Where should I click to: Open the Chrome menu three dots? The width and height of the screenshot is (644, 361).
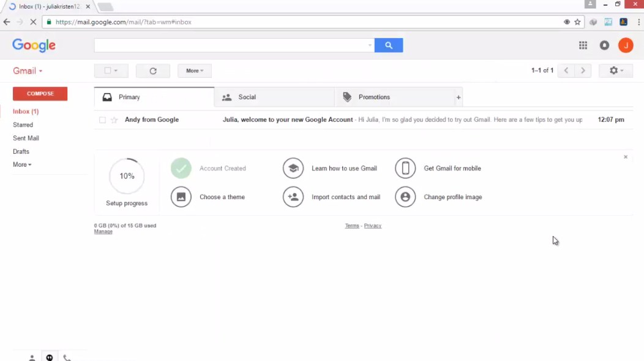tap(638, 22)
